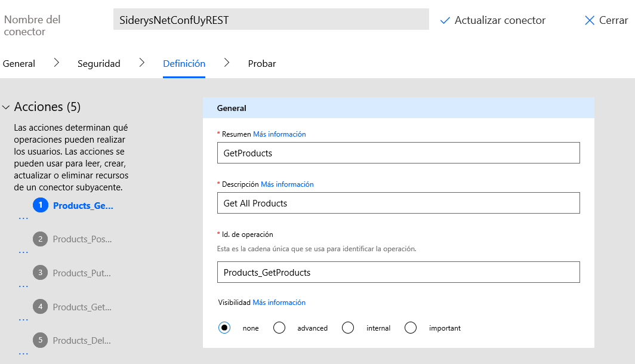
Task: Open Más información link beside Visibilidad
Action: pyautogui.click(x=279, y=303)
